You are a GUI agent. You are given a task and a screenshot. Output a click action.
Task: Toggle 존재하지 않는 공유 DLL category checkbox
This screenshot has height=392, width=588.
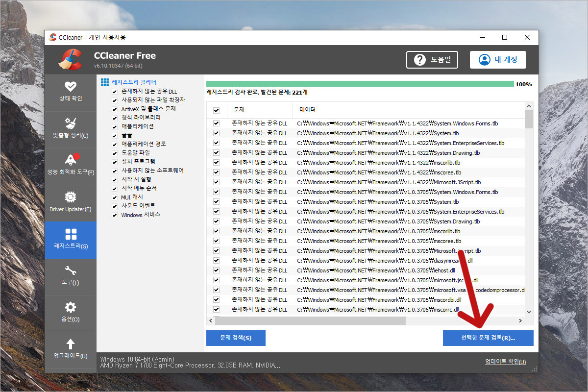coord(115,92)
